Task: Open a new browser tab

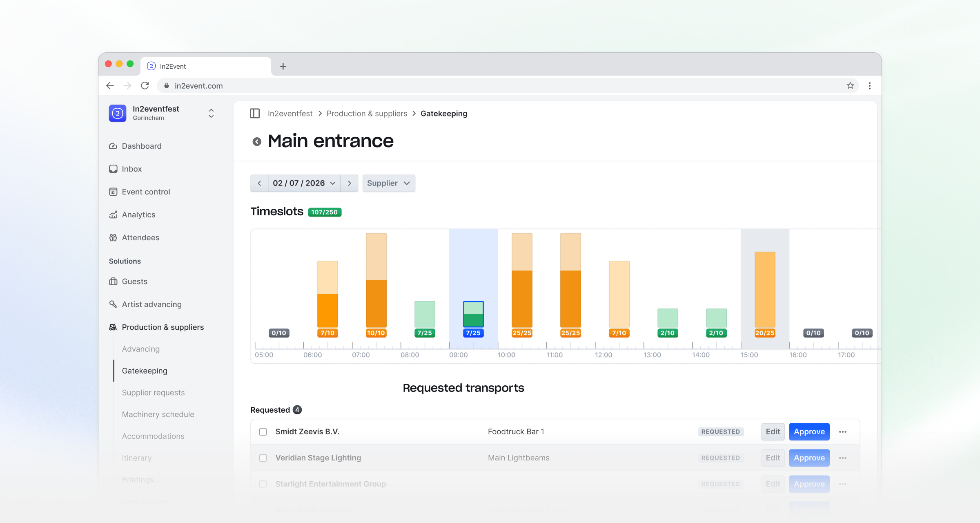Action: [x=283, y=66]
